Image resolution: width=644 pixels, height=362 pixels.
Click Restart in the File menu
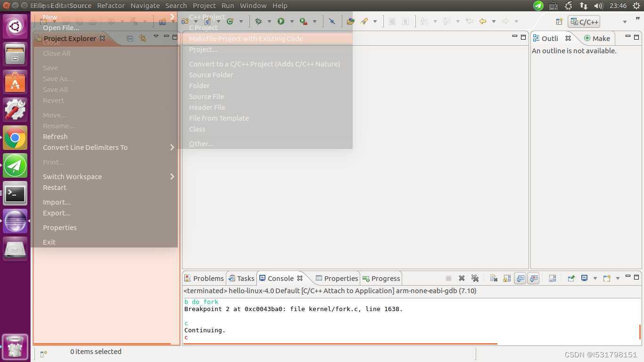point(54,187)
